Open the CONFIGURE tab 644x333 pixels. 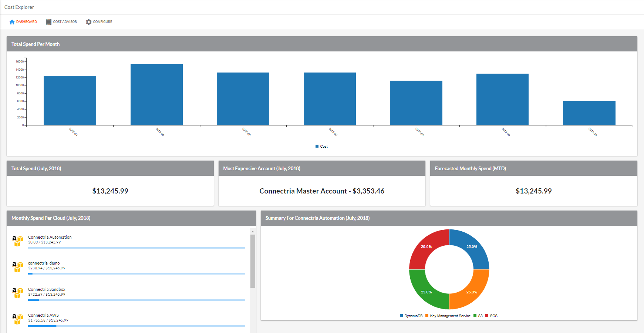tap(99, 22)
